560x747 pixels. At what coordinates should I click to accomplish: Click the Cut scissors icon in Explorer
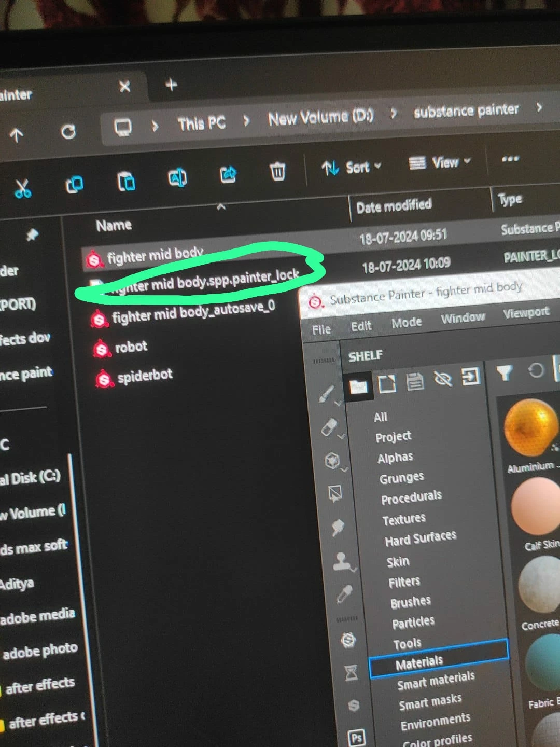tap(23, 188)
